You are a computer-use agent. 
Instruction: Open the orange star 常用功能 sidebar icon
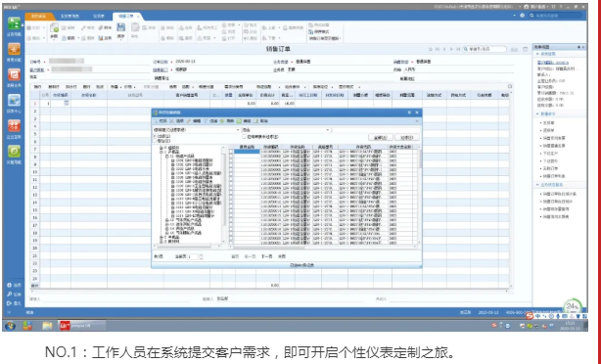click(14, 49)
